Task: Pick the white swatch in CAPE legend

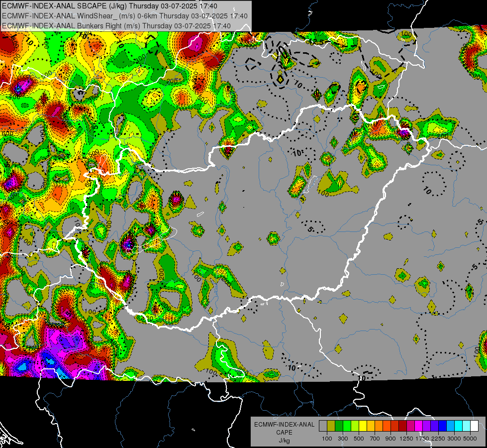Action: click(474, 426)
